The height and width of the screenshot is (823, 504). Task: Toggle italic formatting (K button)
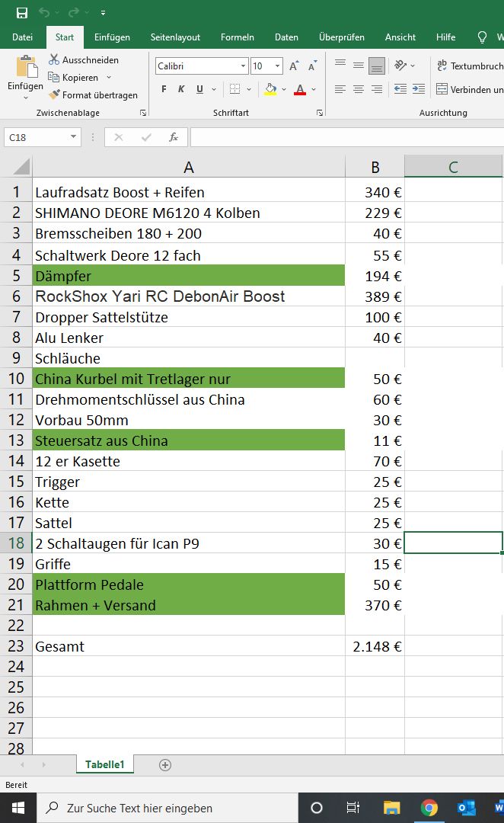coord(181,89)
